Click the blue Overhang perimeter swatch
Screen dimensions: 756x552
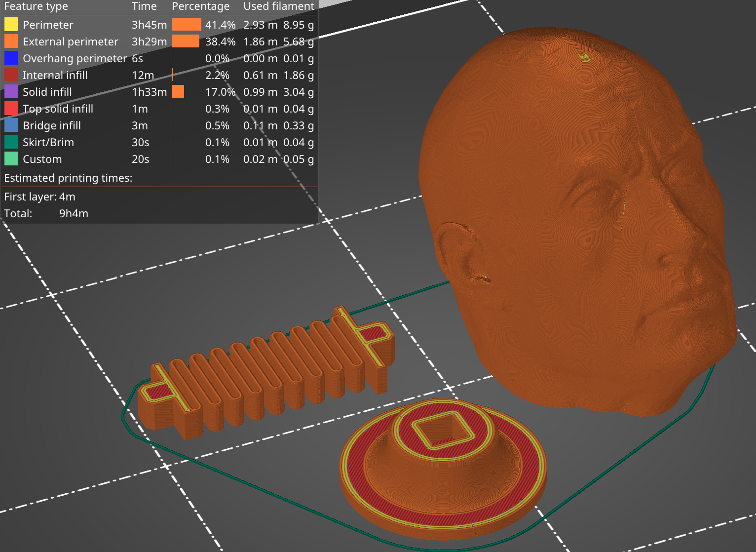[x=11, y=58]
